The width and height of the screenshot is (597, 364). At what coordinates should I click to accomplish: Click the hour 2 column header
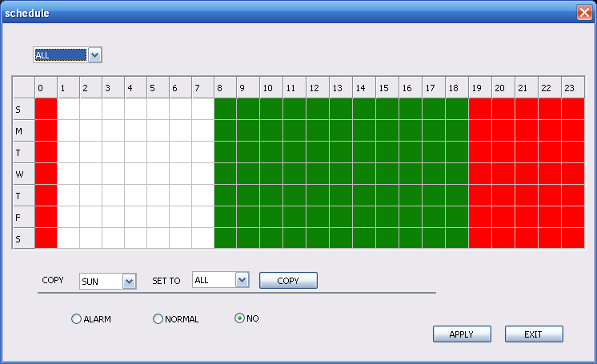click(x=90, y=87)
